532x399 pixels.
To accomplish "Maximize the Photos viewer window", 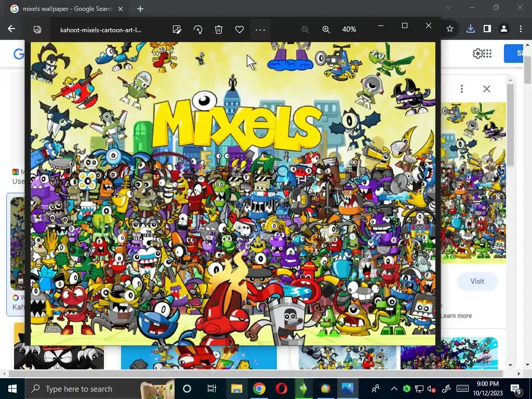I will pos(404,25).
